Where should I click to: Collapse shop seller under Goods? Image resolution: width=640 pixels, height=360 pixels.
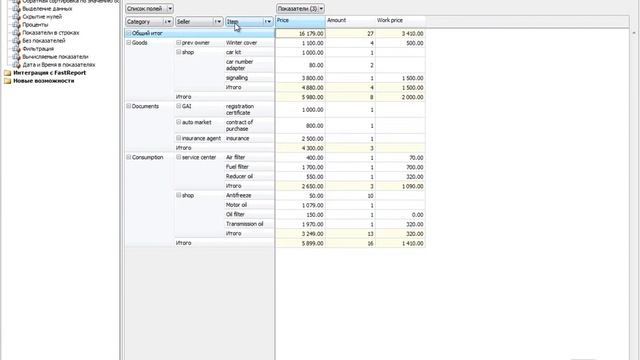tap(178, 52)
